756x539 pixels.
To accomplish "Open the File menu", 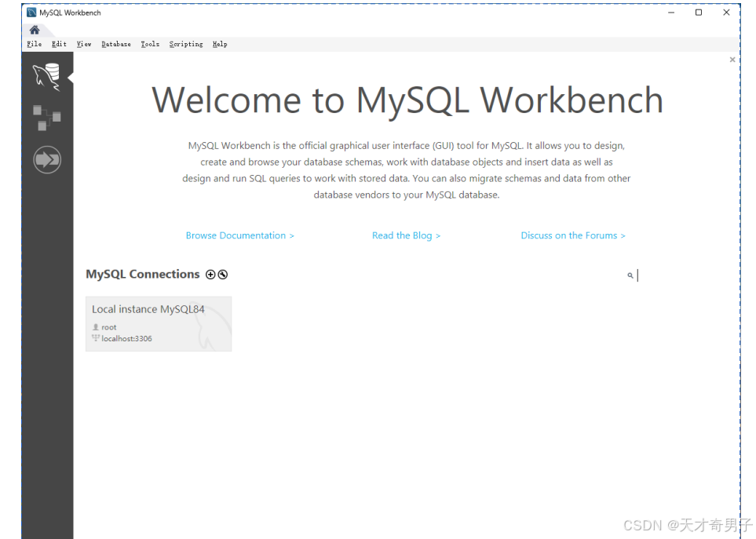I will tap(35, 44).
